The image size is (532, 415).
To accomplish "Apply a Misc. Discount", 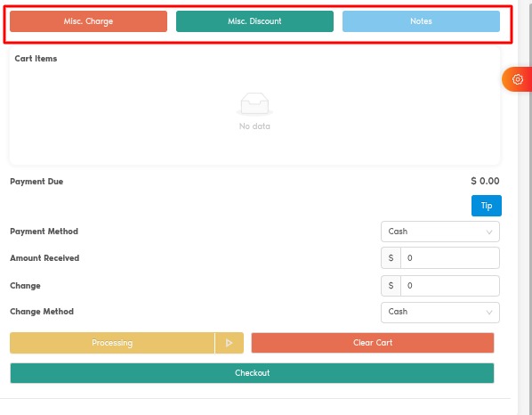I will pyautogui.click(x=254, y=21).
